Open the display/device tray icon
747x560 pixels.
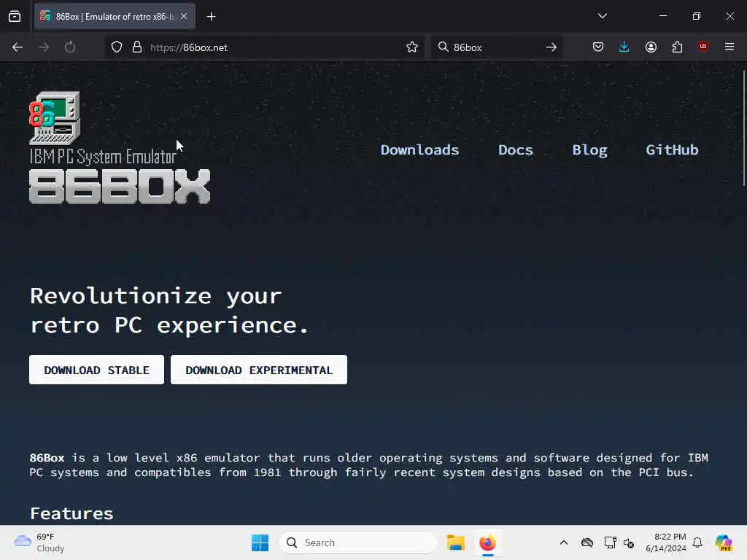tap(610, 542)
